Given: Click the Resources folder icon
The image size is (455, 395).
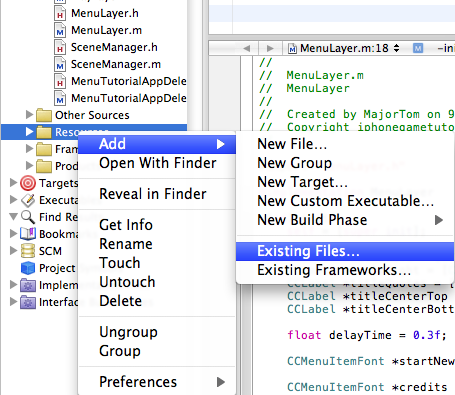Looking at the screenshot, I should coord(44,132).
